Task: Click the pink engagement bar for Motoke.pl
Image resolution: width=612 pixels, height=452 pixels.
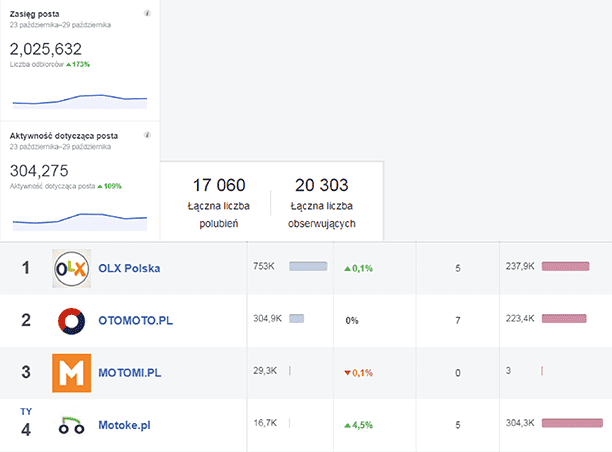Action: coord(572,423)
